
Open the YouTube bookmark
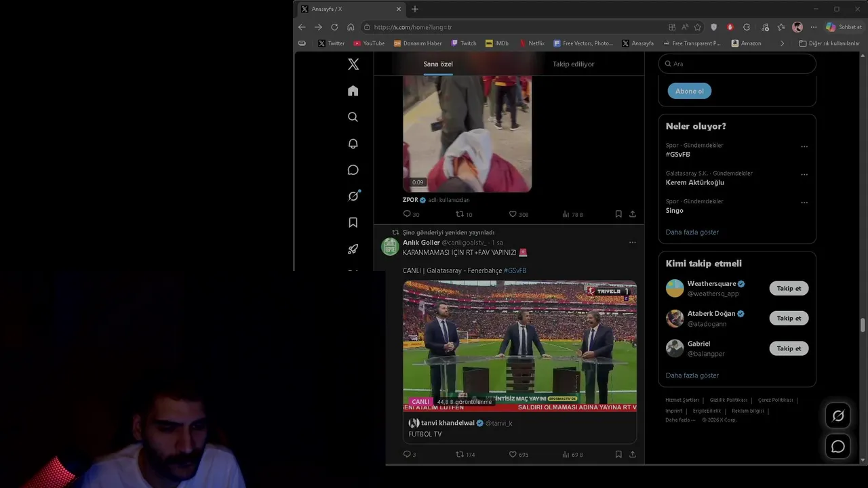pyautogui.click(x=369, y=43)
